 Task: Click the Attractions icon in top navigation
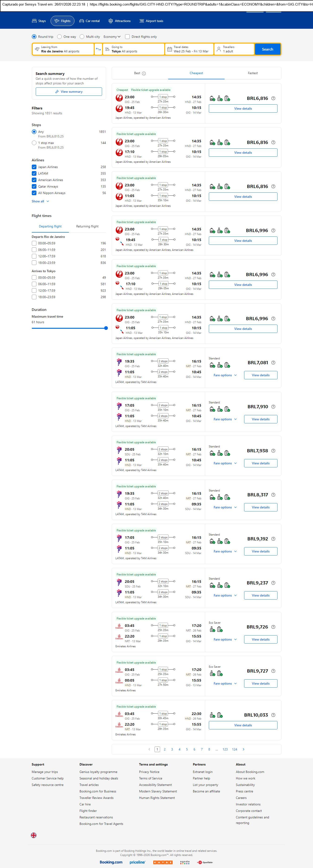111,21
